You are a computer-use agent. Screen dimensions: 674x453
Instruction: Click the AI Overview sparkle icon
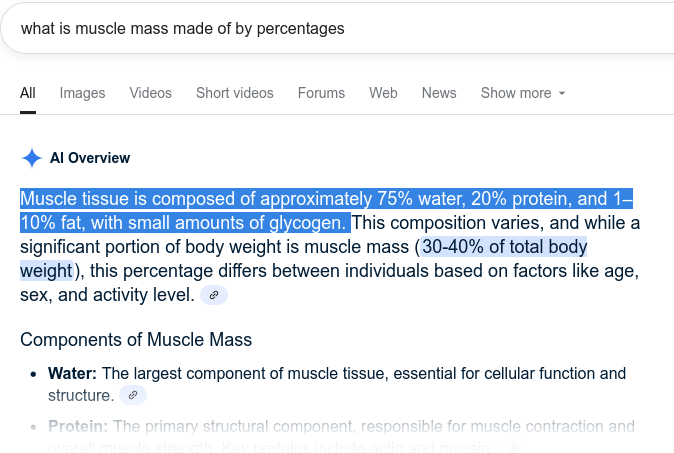pos(32,158)
